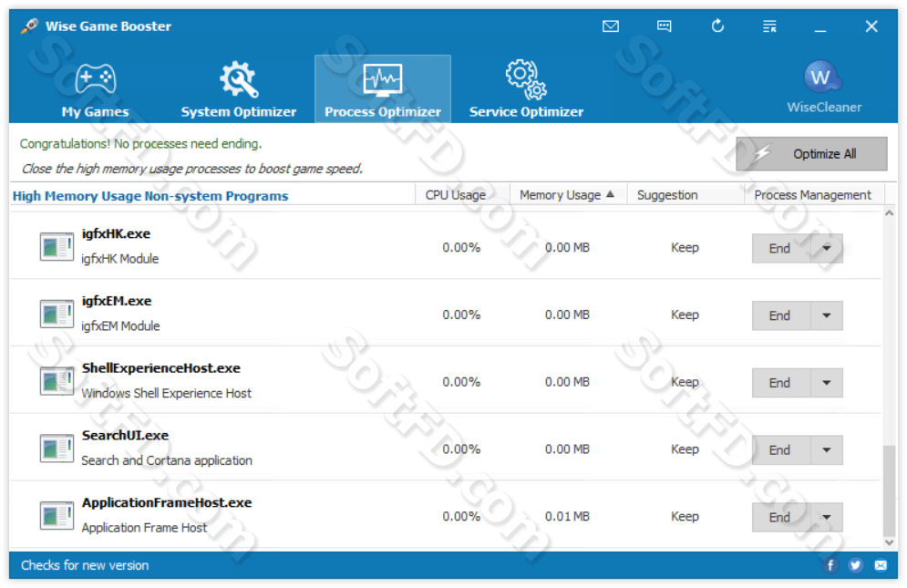This screenshot has width=907, height=588.
Task: Click the Wise Game Booster rocket icon
Action: pyautogui.click(x=29, y=26)
